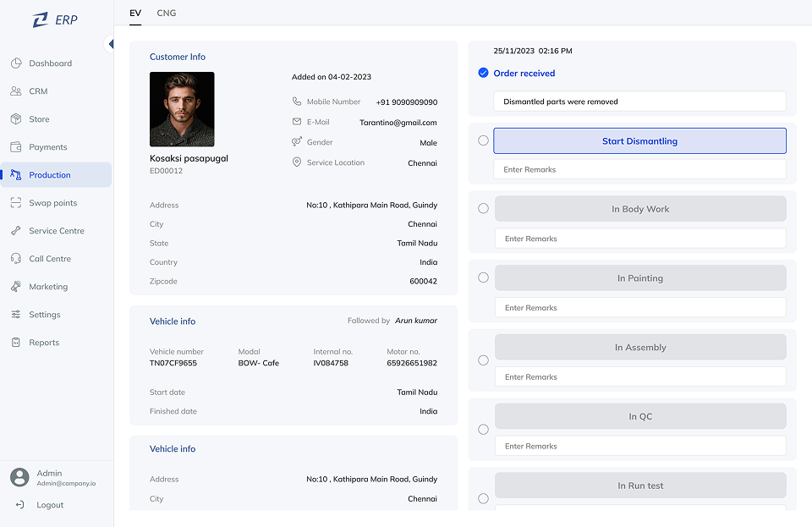Click remarks field under Start Dismantling
The width and height of the screenshot is (812, 527).
[x=639, y=170]
